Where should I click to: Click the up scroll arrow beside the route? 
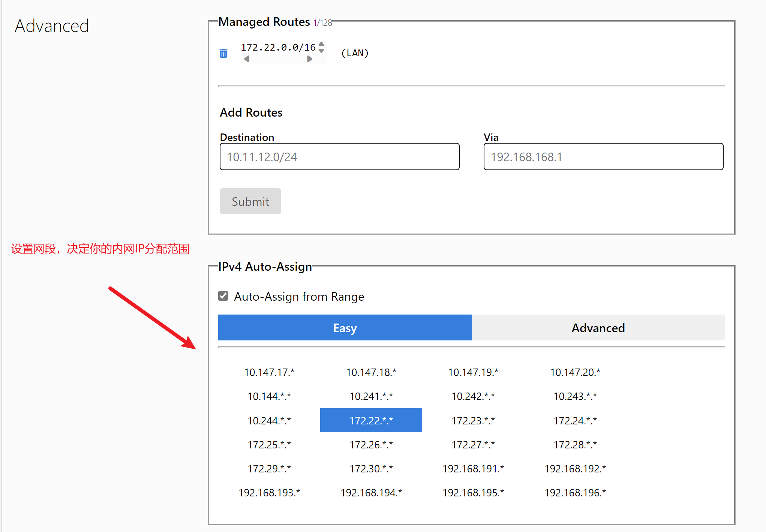(321, 44)
